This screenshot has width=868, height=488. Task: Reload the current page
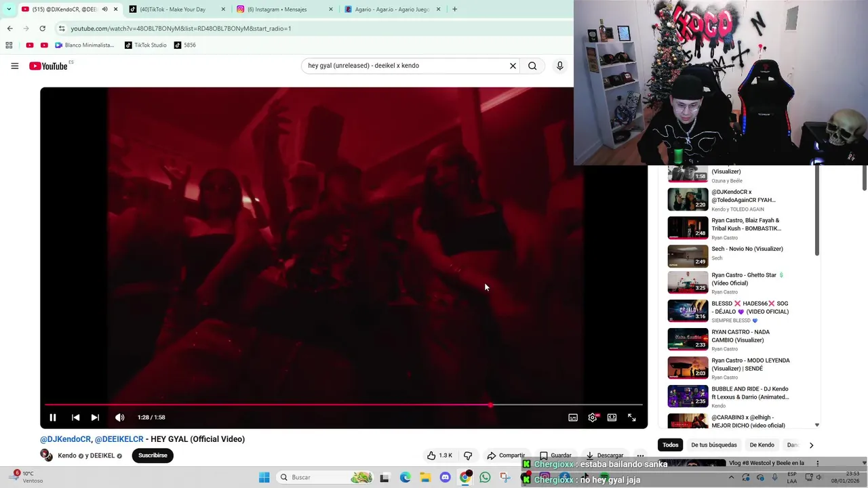tap(42, 28)
